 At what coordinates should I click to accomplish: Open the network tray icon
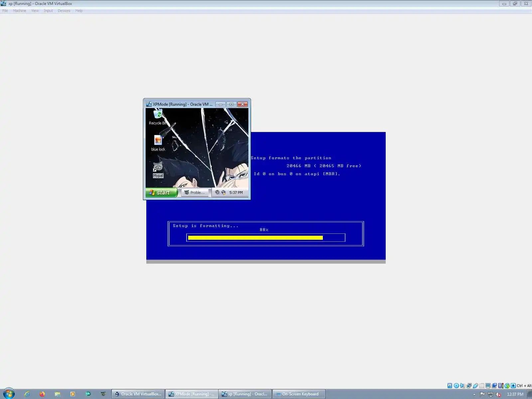click(490, 394)
